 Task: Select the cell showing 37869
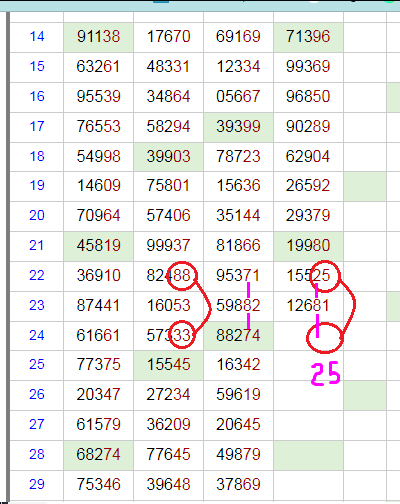(x=238, y=485)
